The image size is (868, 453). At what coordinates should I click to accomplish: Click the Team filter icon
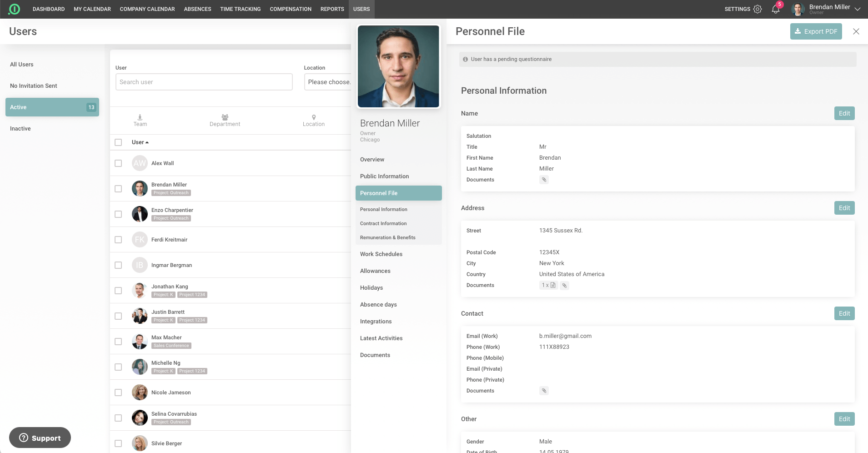pyautogui.click(x=140, y=117)
